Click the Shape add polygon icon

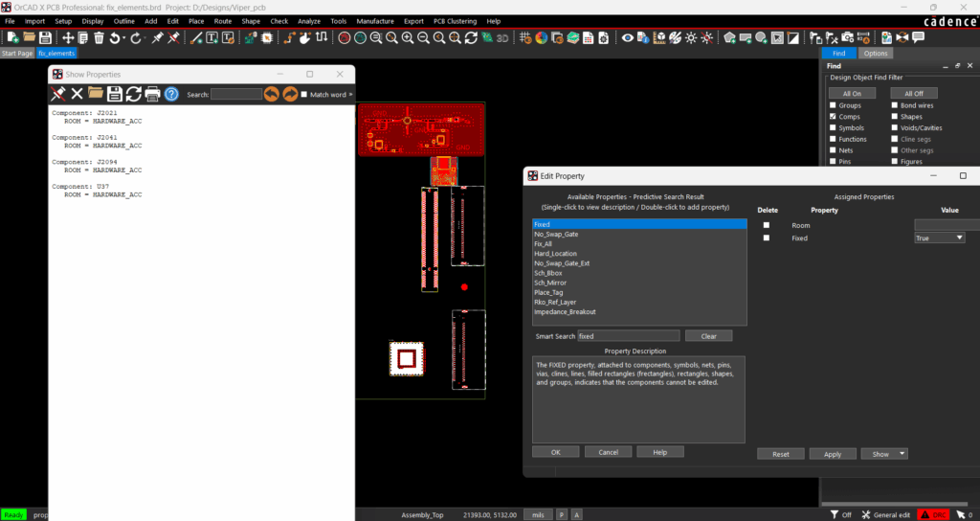point(729,37)
